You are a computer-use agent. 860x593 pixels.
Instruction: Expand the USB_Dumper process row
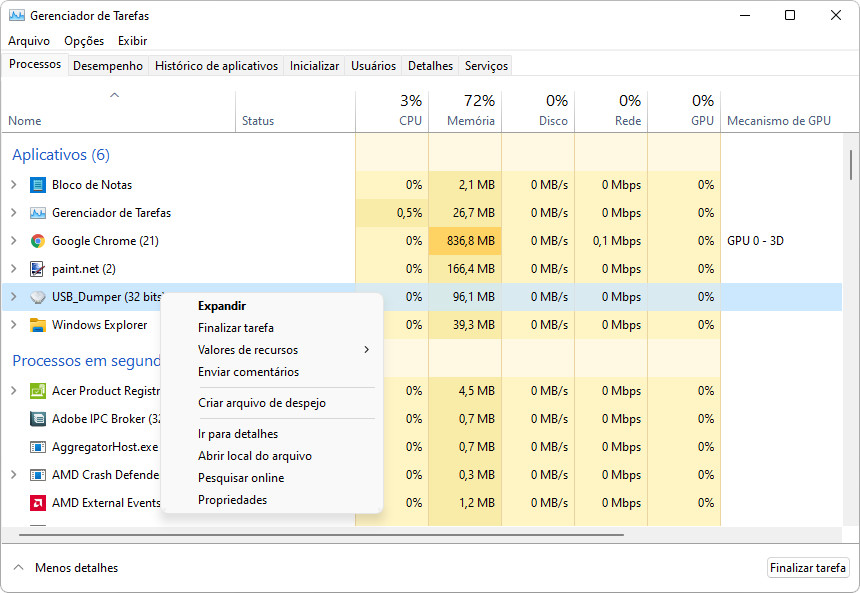coord(14,297)
